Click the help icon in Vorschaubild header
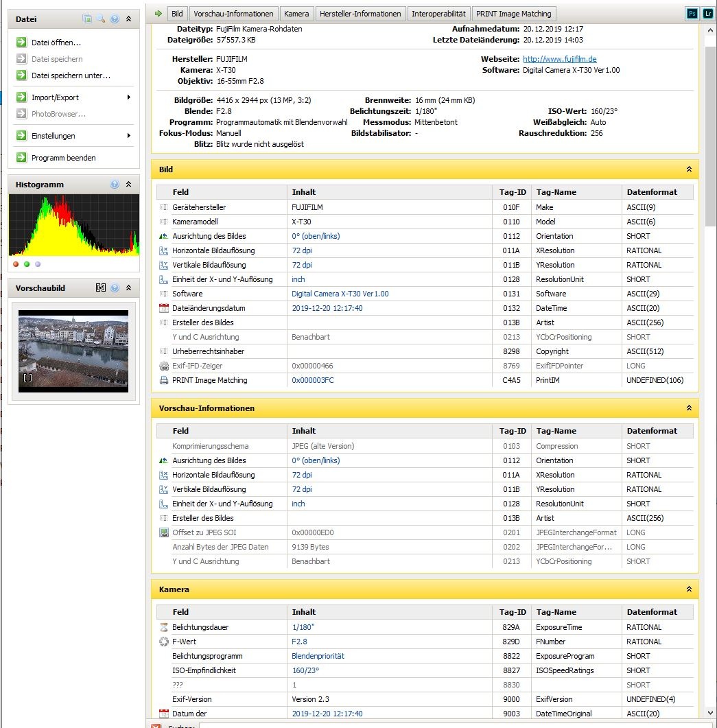This screenshot has height=728, width=717. [x=115, y=288]
